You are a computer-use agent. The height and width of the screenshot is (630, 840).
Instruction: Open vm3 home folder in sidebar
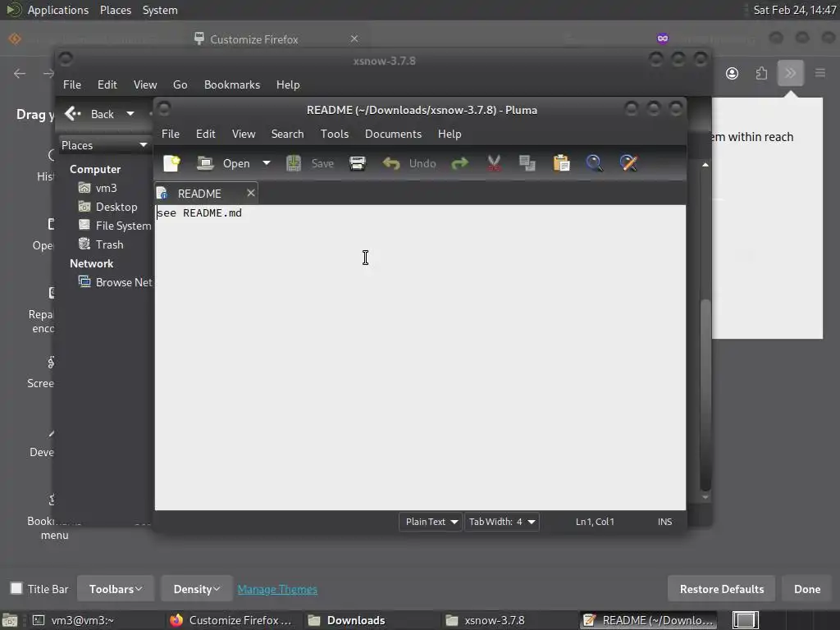(x=98, y=188)
